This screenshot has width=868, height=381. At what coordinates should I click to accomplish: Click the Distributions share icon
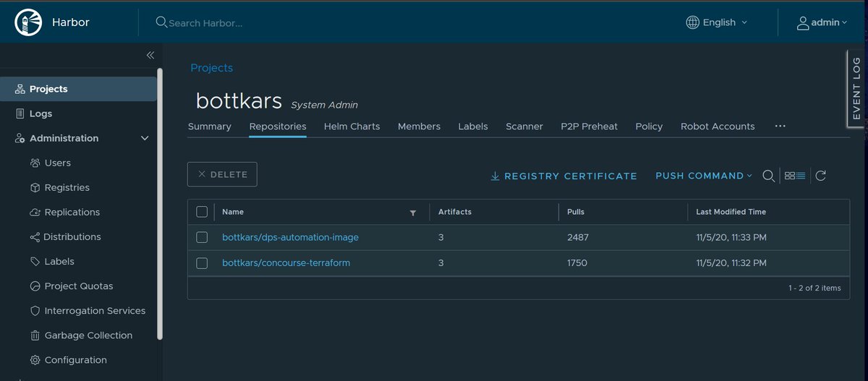35,236
